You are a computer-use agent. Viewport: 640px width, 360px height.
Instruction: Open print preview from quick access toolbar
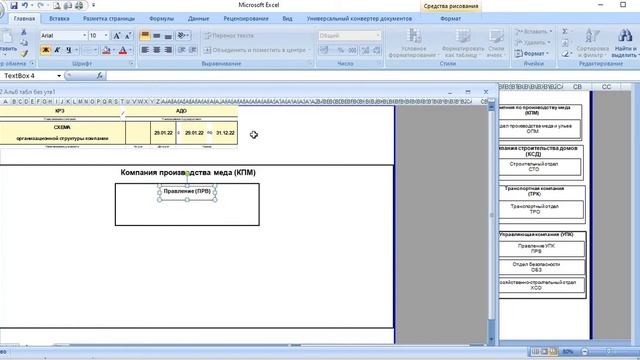[57, 5]
